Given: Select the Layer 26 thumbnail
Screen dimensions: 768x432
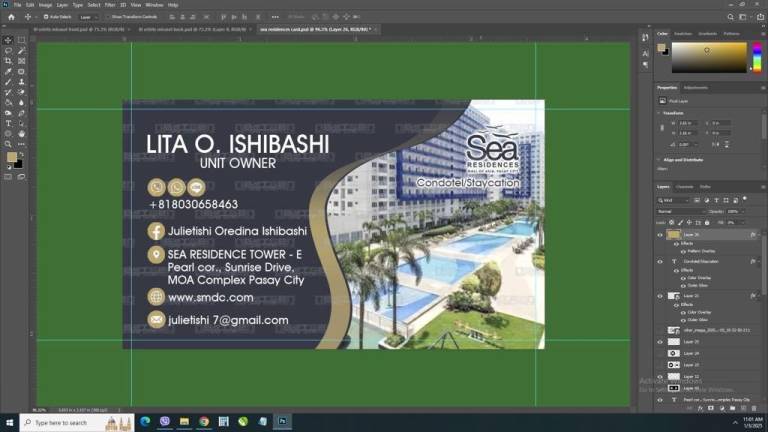Looking at the screenshot, I should pos(674,235).
